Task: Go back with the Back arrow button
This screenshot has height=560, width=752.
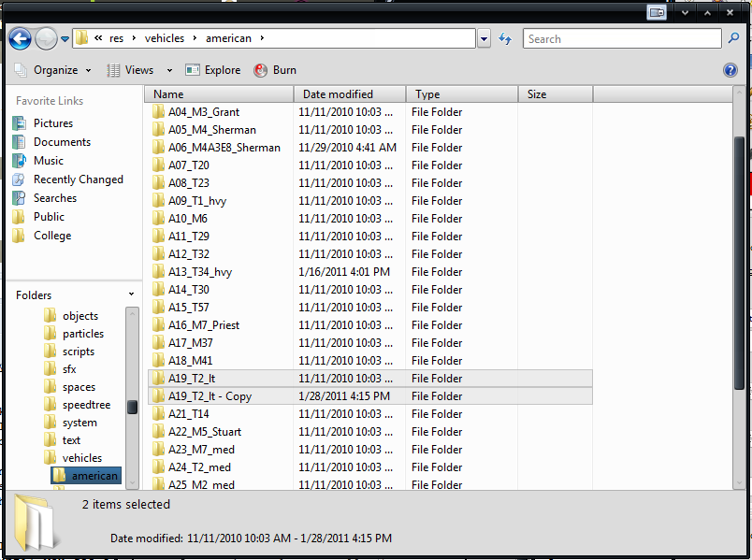Action: (21, 39)
